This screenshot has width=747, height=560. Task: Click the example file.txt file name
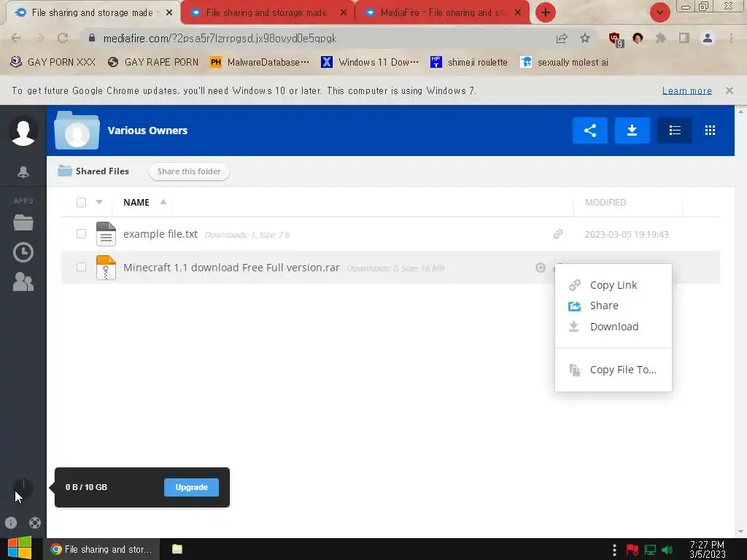click(160, 234)
